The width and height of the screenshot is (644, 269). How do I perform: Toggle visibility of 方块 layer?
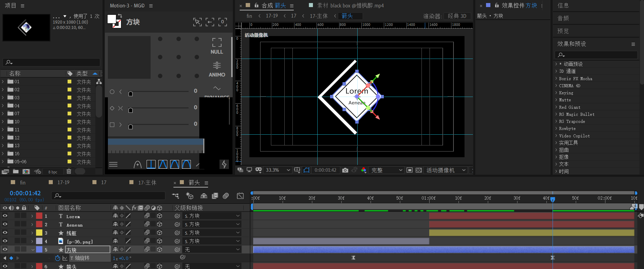tap(5, 249)
